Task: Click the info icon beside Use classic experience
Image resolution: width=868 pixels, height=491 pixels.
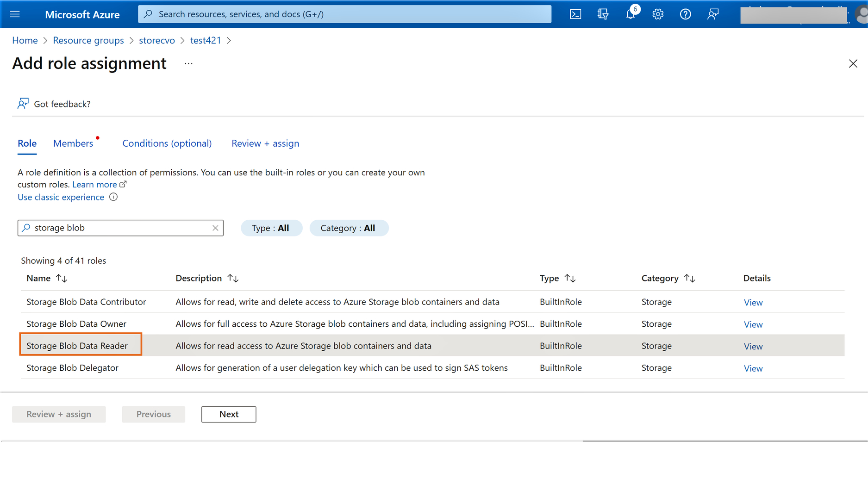Action: click(113, 197)
